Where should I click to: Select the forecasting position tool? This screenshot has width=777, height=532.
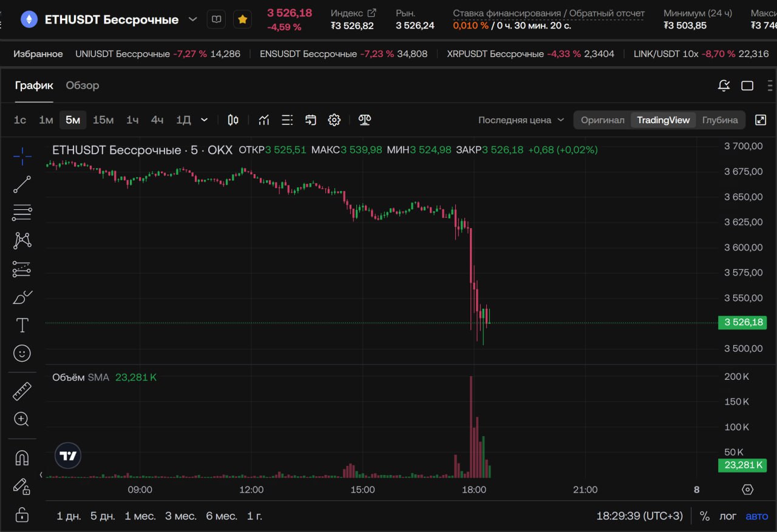click(x=22, y=269)
